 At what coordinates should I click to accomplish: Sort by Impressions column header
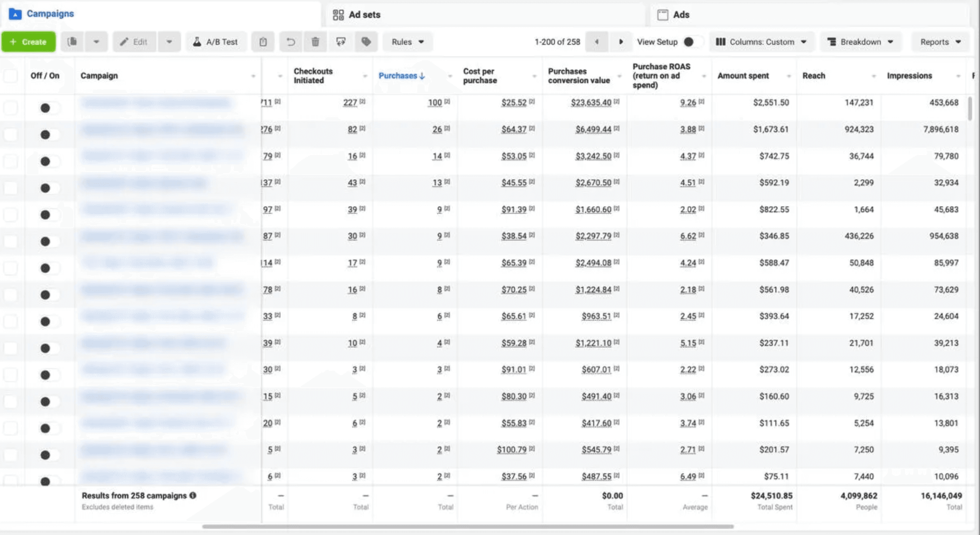click(x=909, y=76)
